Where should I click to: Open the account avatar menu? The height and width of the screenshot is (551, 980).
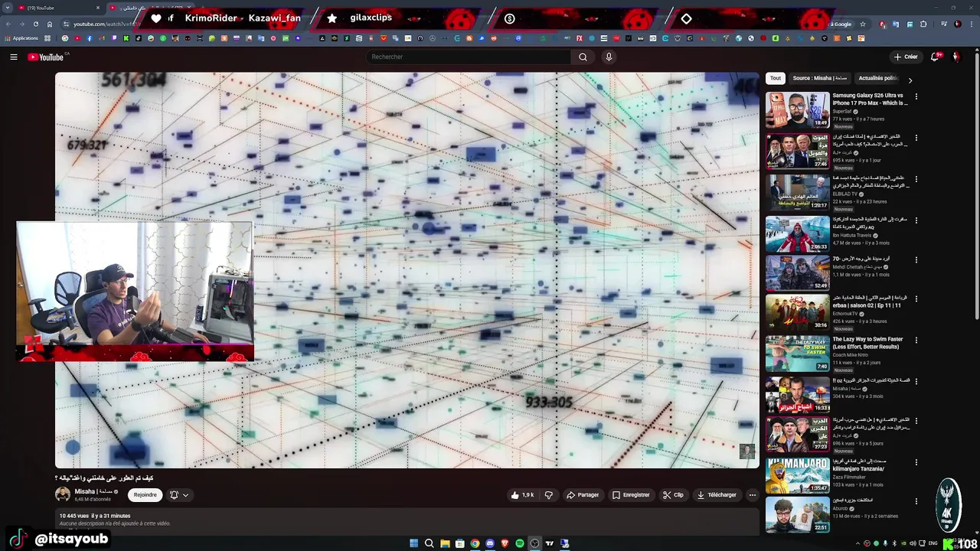coord(956,57)
